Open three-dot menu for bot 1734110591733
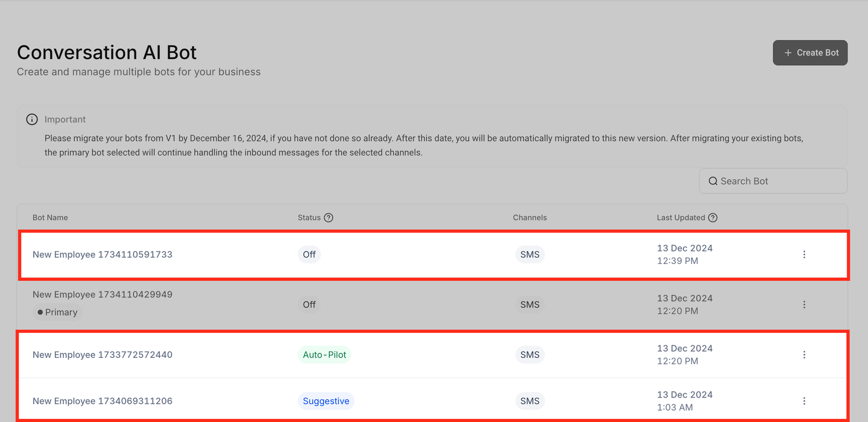Viewport: 868px width, 422px height. 804,254
